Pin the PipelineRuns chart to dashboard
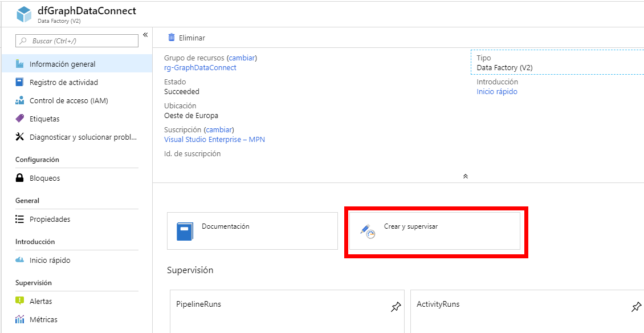The image size is (644, 333). pos(396,307)
